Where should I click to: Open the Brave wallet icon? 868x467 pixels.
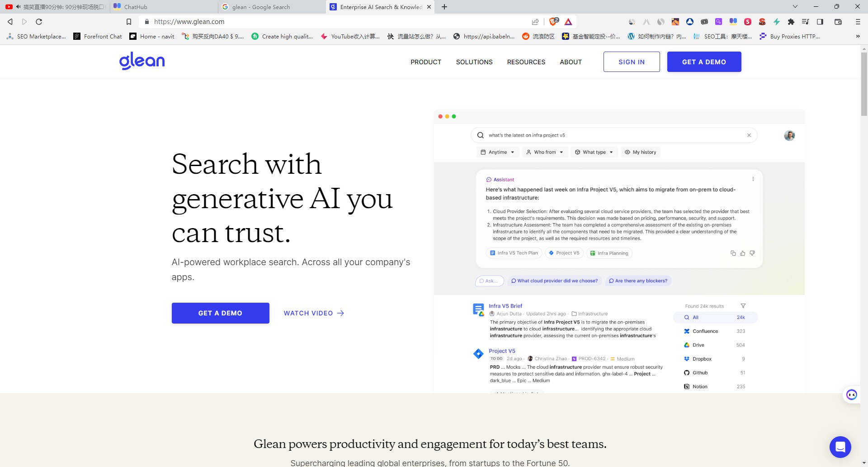click(x=838, y=22)
